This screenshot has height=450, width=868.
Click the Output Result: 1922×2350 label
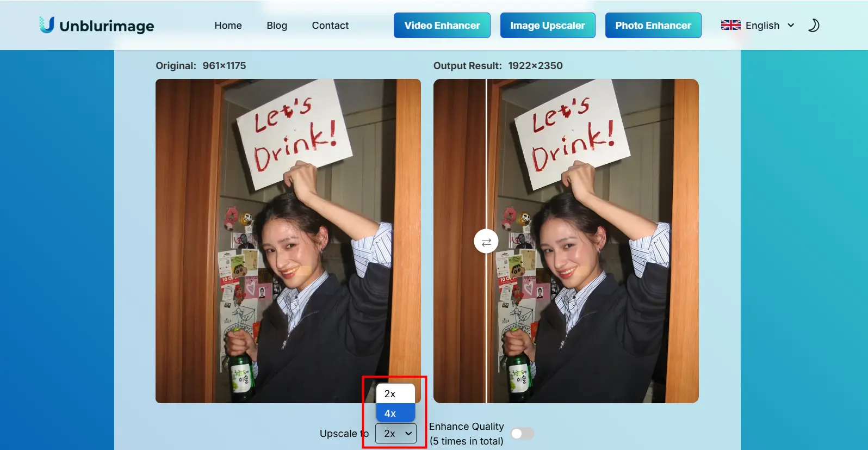tap(498, 66)
